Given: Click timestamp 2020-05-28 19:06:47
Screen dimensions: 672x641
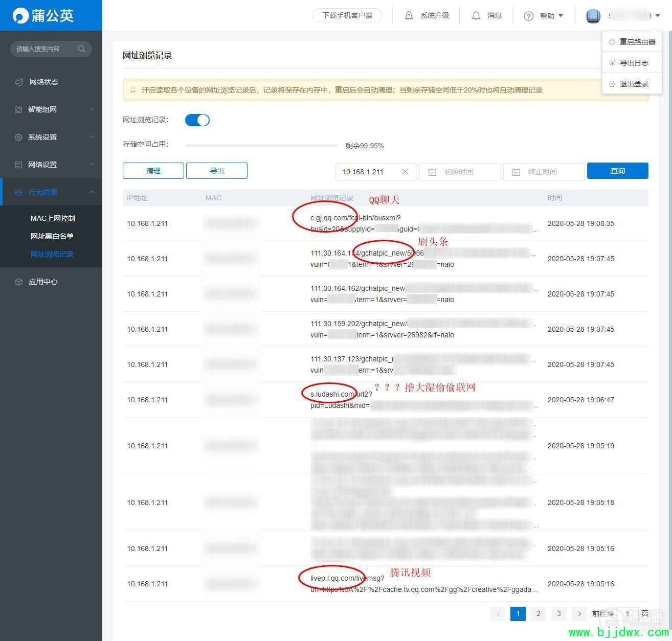Looking at the screenshot, I should pyautogui.click(x=581, y=400).
